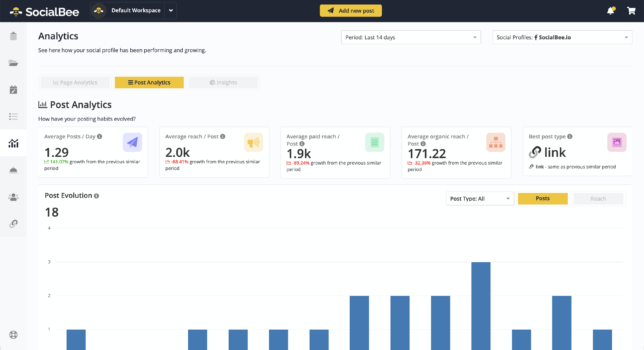
Task: Open the folder icon in the sidebar
Action: 13,63
